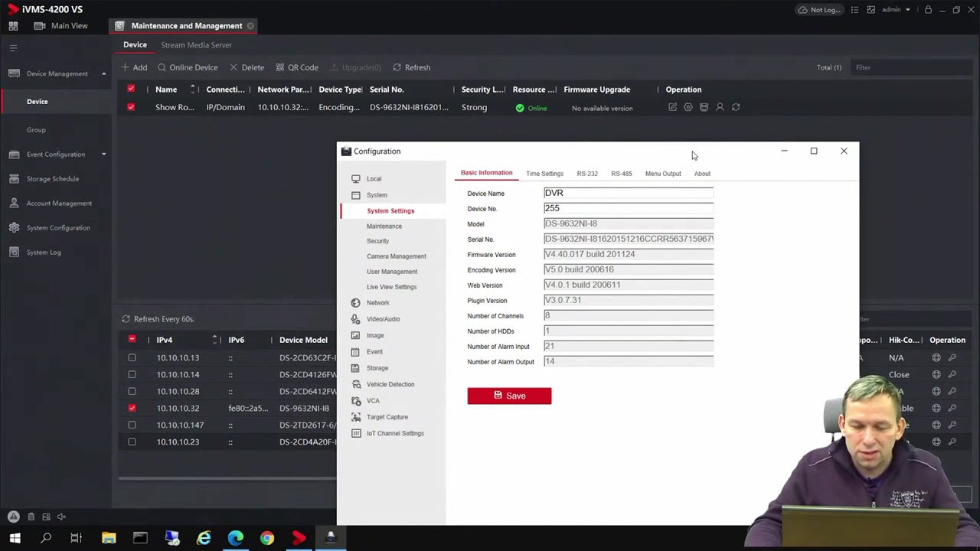
Task: Select Maintenance under System in Configuration
Action: coord(384,227)
